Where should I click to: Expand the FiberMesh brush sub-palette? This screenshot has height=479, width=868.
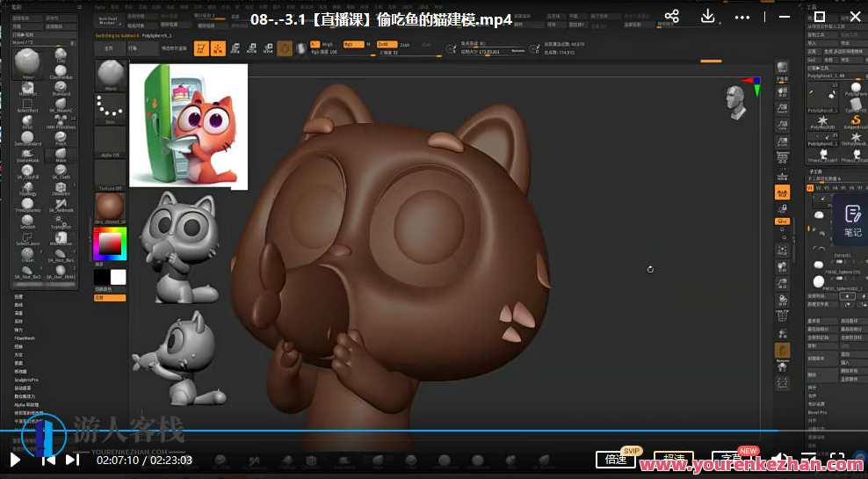pyautogui.click(x=25, y=338)
